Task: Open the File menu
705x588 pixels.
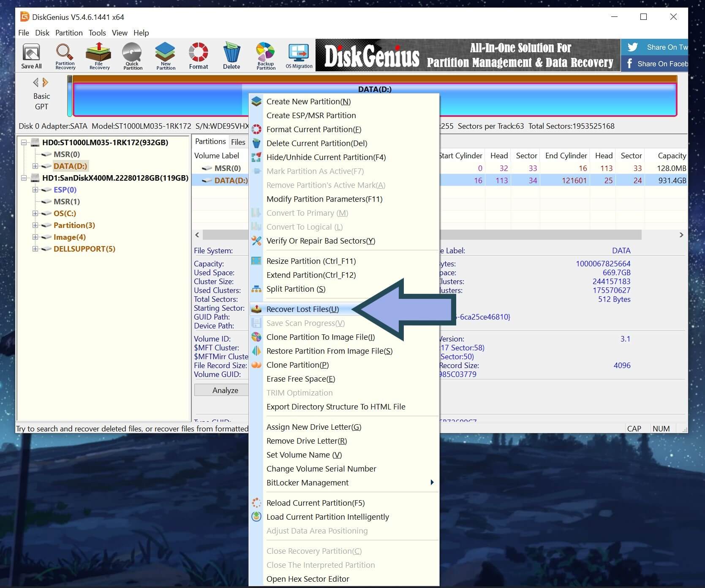Action: [x=24, y=33]
